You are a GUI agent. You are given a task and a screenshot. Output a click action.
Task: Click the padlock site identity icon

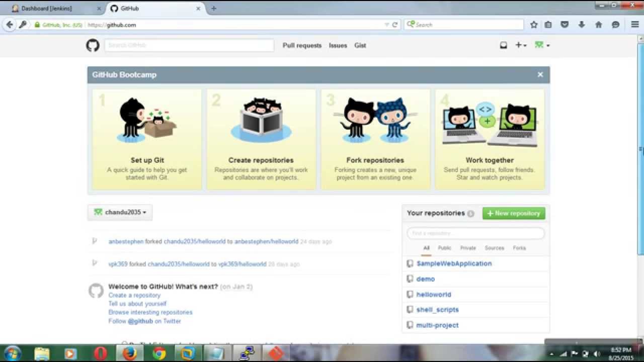pos(37,25)
